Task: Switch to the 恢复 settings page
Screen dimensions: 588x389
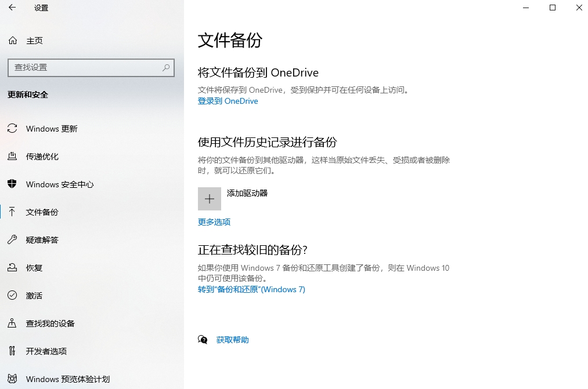Action: tap(33, 268)
